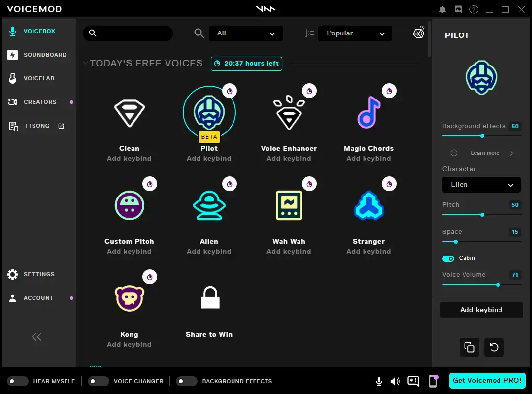Screen dimensions: 532x394
Task: Select the Custom Pitch voice icon
Action: click(129, 205)
